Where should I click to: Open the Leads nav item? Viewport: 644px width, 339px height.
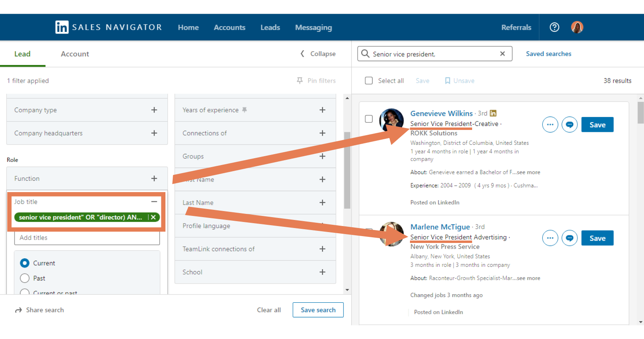coord(270,27)
